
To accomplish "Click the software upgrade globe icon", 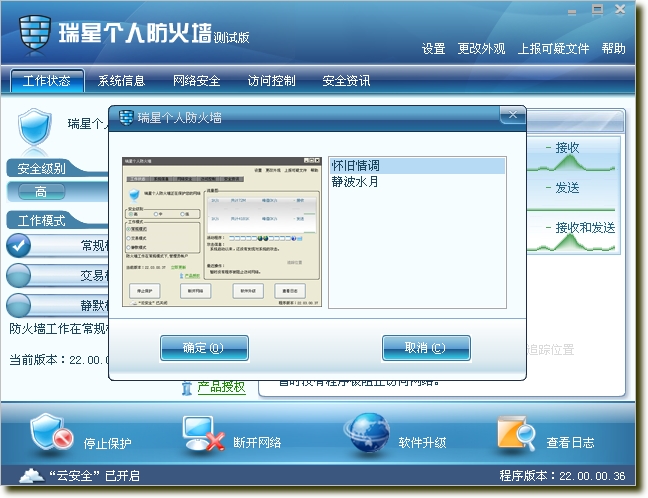I will point(367,432).
